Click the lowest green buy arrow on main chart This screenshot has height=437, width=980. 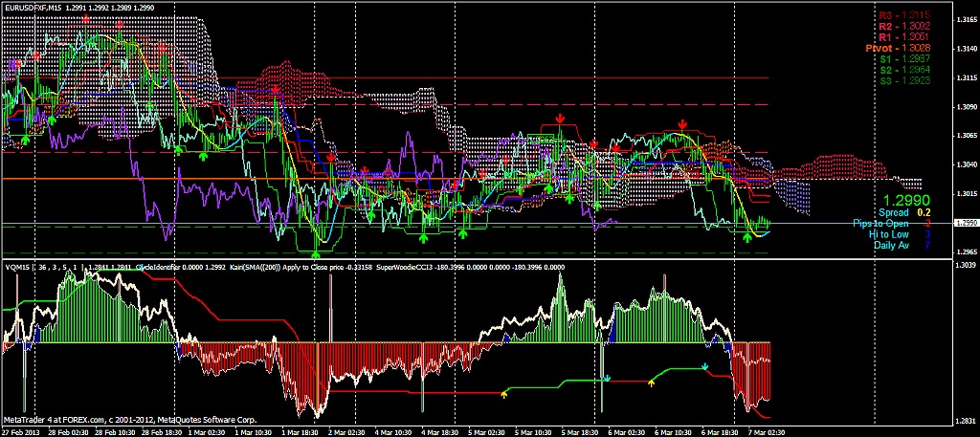click(x=316, y=253)
